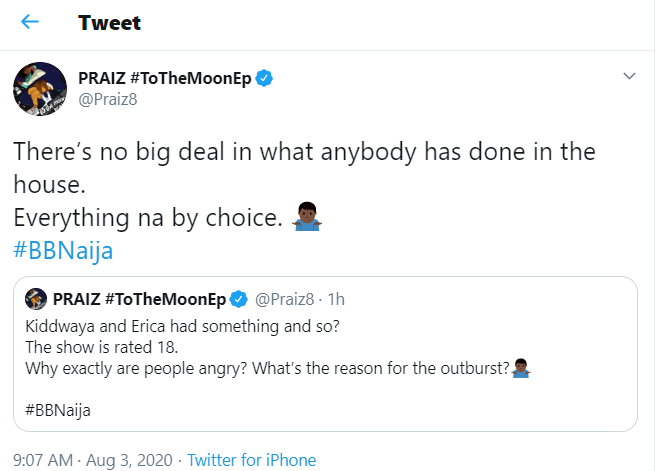The width and height of the screenshot is (661, 471).
Task: Click the shrug emoji in main tweet
Action: [305, 215]
